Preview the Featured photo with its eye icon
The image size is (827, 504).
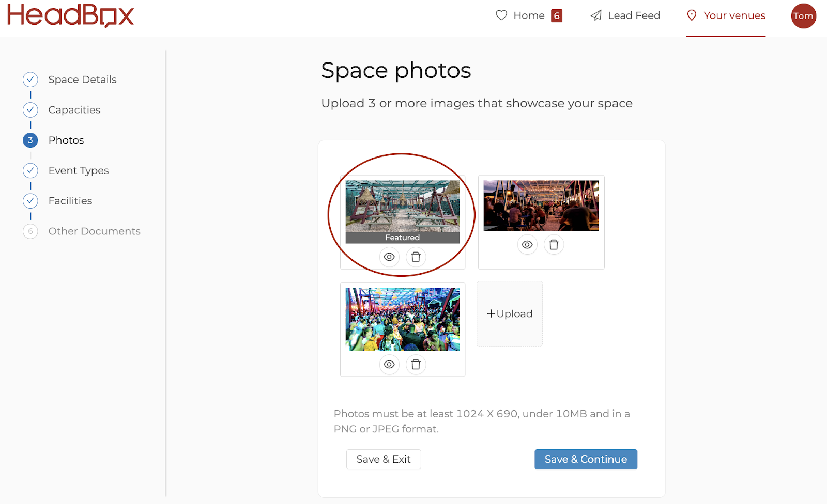click(x=389, y=257)
